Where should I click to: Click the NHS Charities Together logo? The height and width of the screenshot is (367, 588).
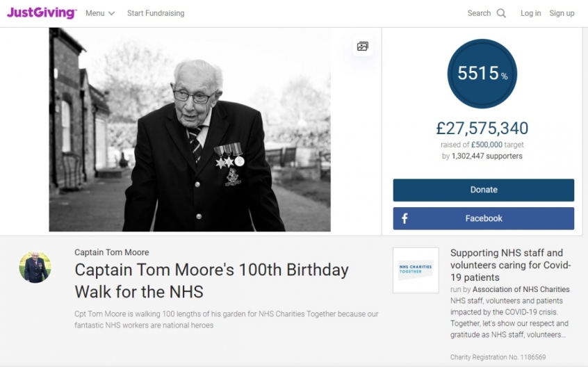coord(416,270)
